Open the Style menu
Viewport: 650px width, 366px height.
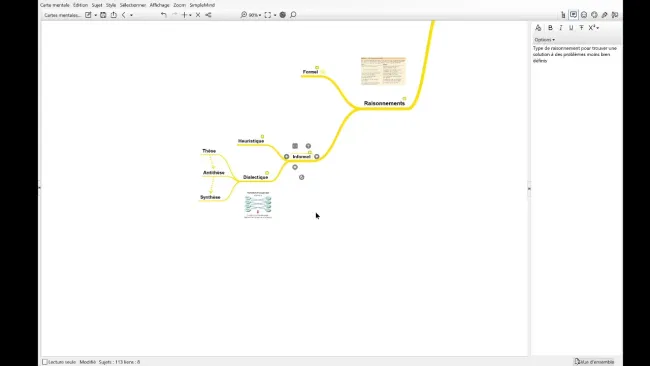tap(111, 5)
